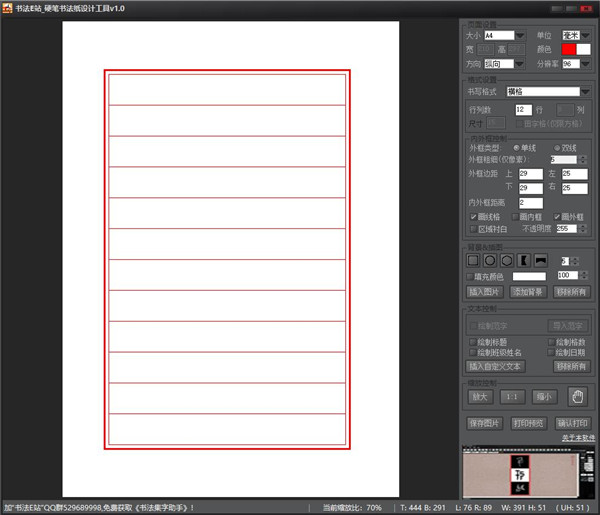Select the circle shape background icon

490,261
